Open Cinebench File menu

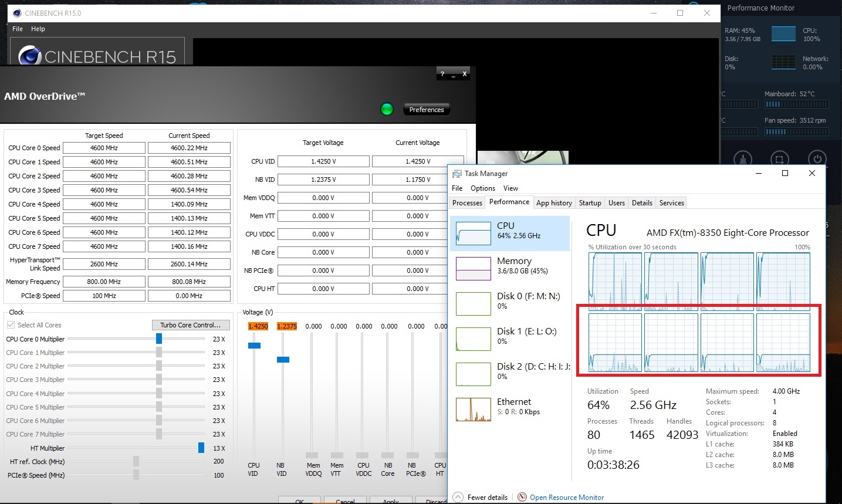[x=18, y=29]
